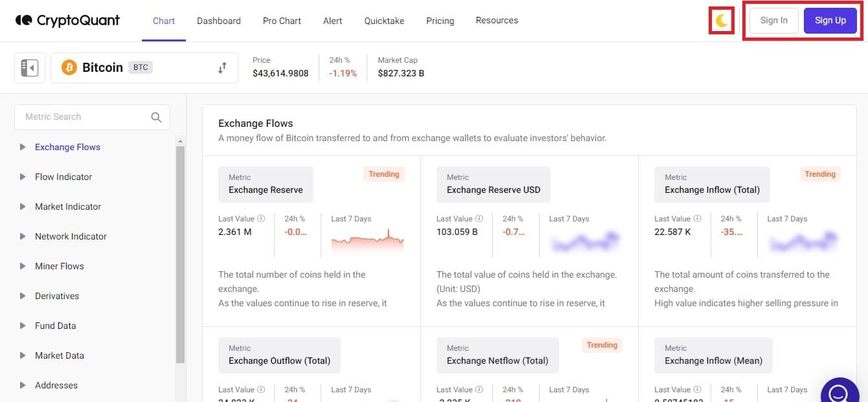
Task: Collapse the sidebar panel icon
Action: click(x=30, y=67)
